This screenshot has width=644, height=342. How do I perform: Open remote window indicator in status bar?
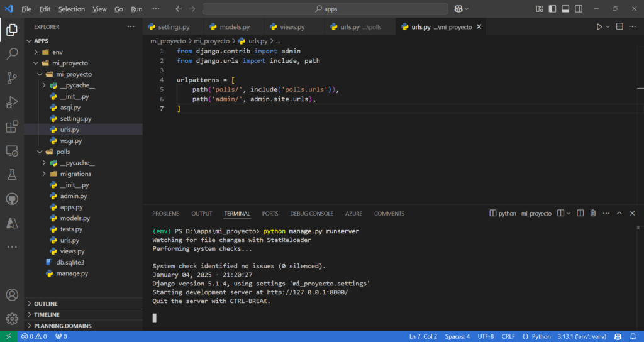[x=9, y=337]
